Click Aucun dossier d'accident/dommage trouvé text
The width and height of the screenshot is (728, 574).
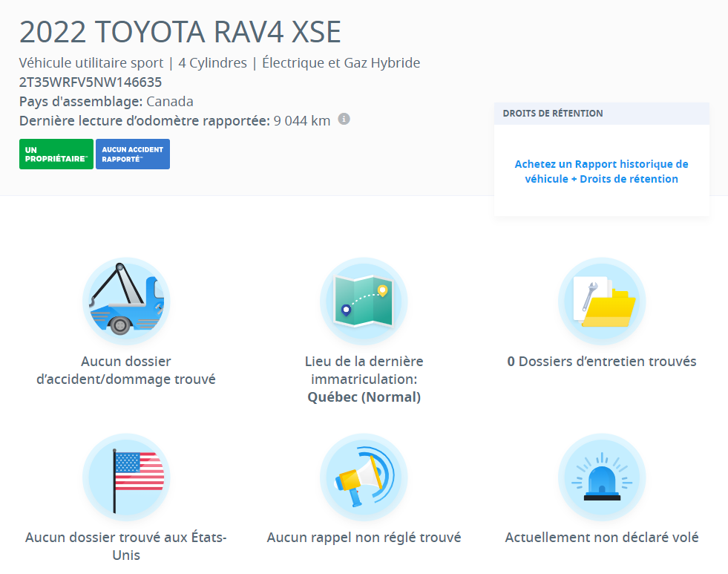(x=126, y=370)
